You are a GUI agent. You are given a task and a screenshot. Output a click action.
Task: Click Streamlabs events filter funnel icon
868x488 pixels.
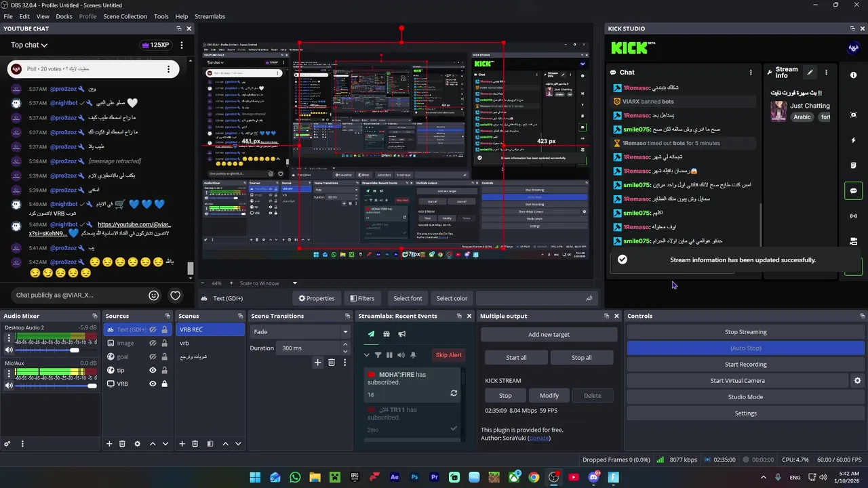tap(378, 355)
